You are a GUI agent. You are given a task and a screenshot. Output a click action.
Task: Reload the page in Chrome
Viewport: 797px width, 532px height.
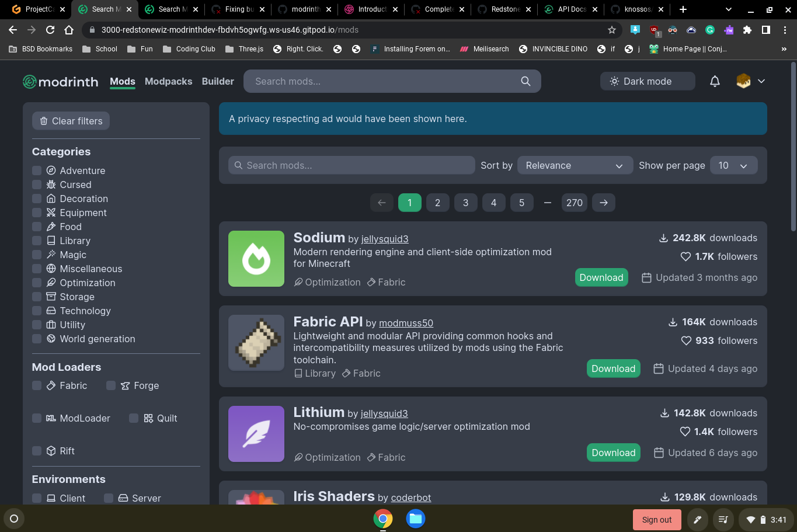pyautogui.click(x=50, y=30)
